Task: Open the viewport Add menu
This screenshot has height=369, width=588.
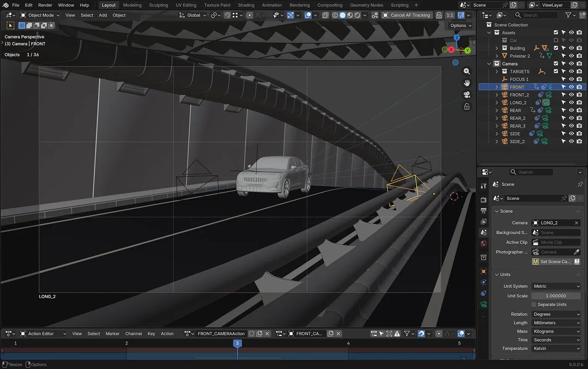Action: (103, 15)
